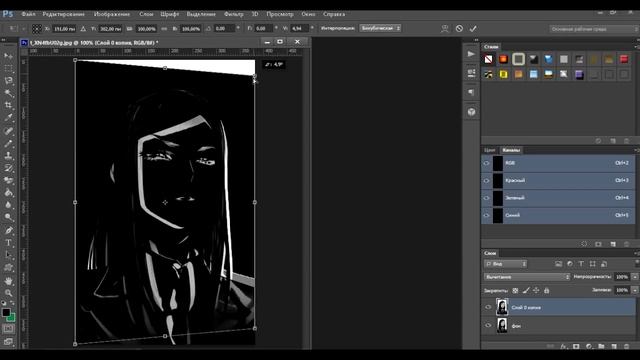The image size is (640, 360).
Task: Select the Слои panel tab
Action: click(490, 253)
